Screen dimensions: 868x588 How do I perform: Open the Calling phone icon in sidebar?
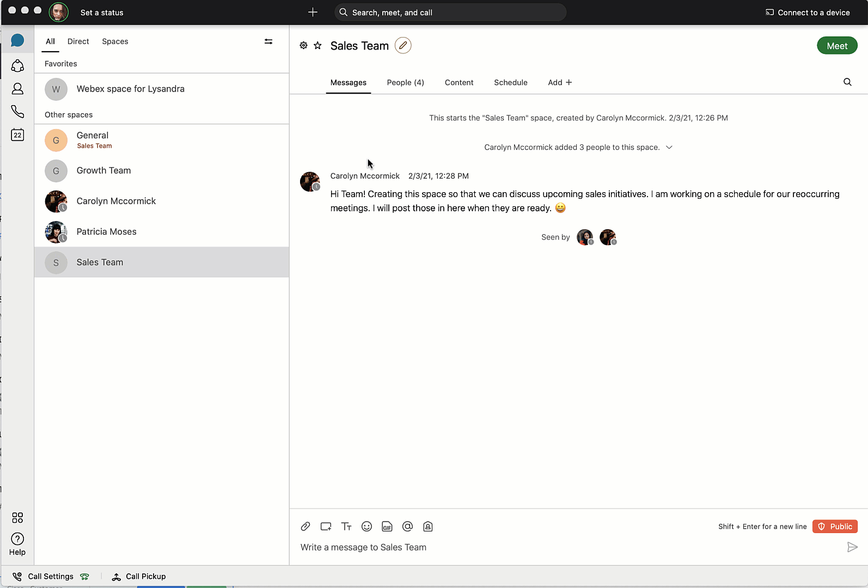pos(17,112)
